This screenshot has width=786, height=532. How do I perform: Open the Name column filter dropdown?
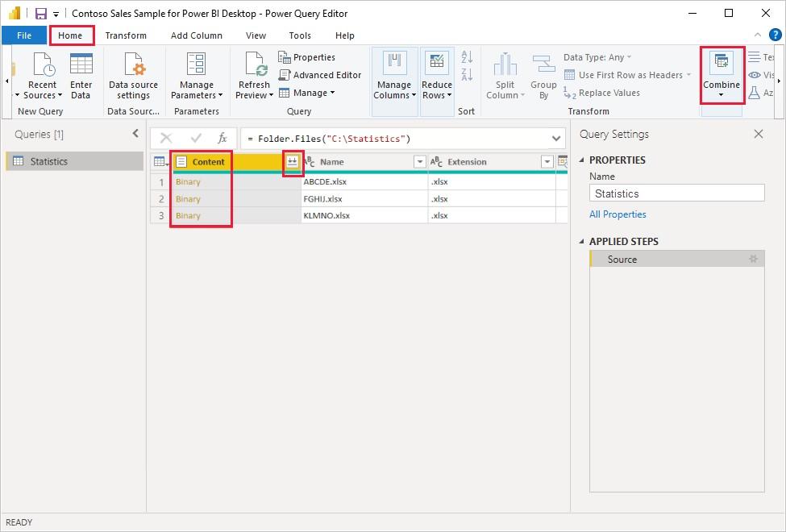click(419, 162)
